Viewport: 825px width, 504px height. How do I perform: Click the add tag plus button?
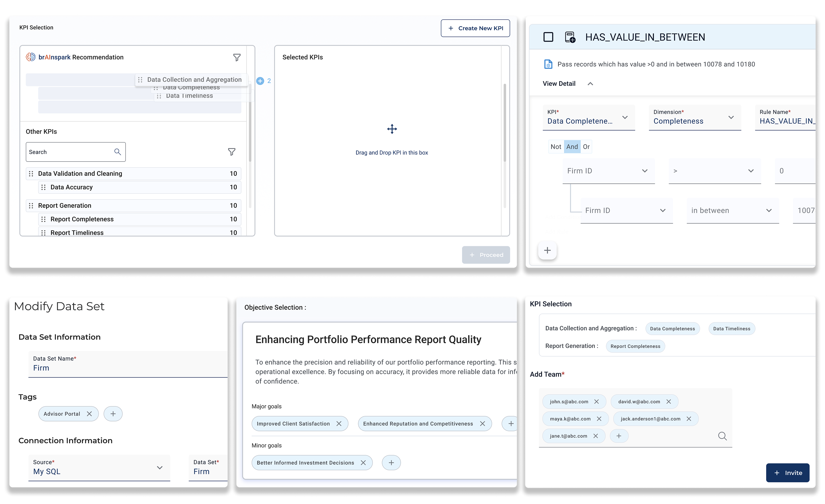click(x=113, y=414)
